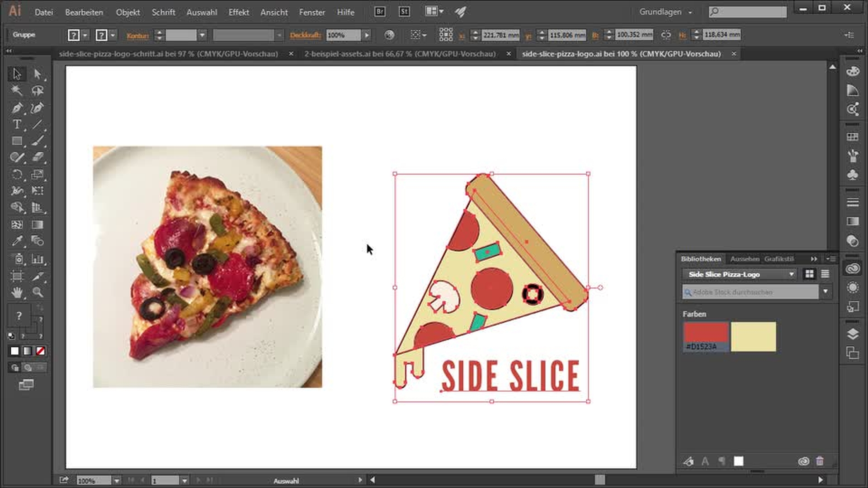Switch libraries panel to list view
Screen dimensions: 868x488
(825, 274)
